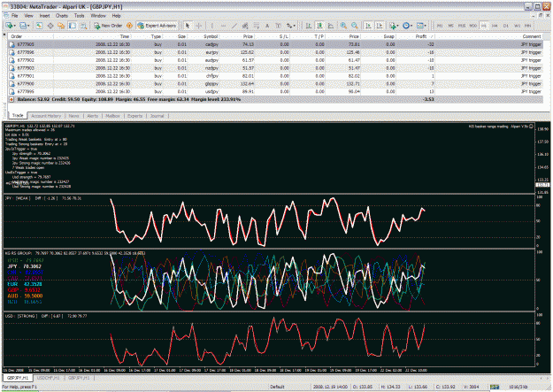553x392 pixels.
Task: Zoom in on the chart
Action: [x=343, y=26]
